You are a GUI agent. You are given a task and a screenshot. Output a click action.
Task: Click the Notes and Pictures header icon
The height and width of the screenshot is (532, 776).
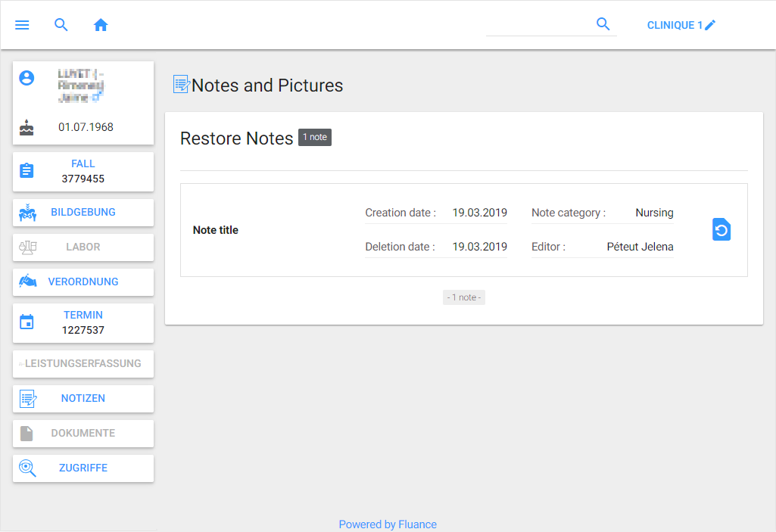point(181,85)
